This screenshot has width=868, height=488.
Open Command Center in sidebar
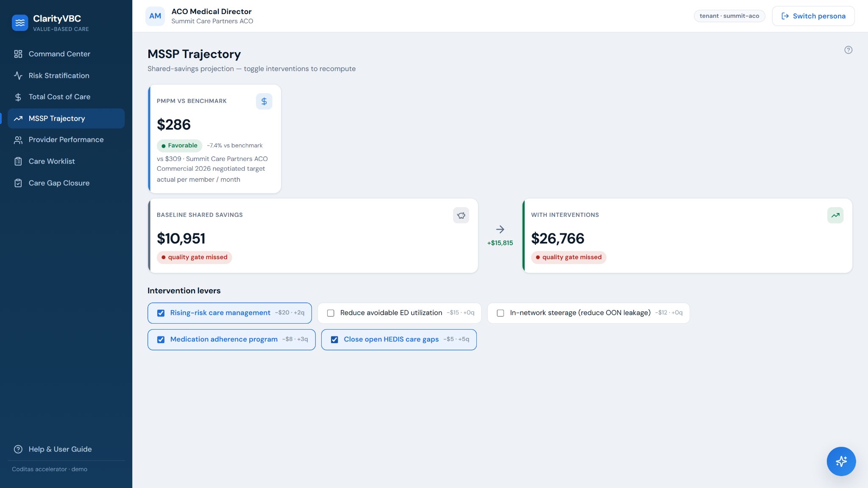(x=66, y=54)
